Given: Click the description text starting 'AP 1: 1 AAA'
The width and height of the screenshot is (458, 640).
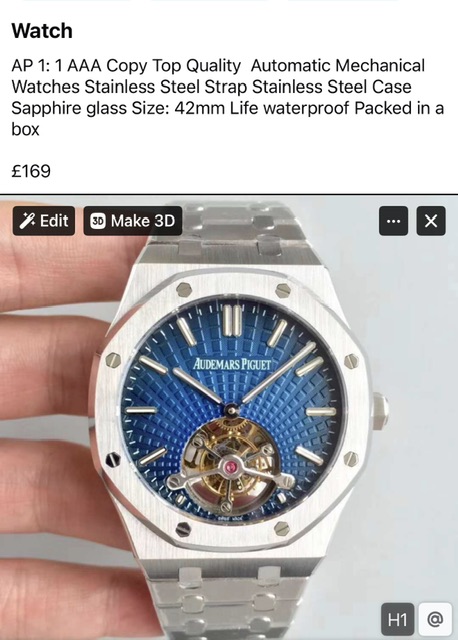Looking at the screenshot, I should click(x=227, y=97).
